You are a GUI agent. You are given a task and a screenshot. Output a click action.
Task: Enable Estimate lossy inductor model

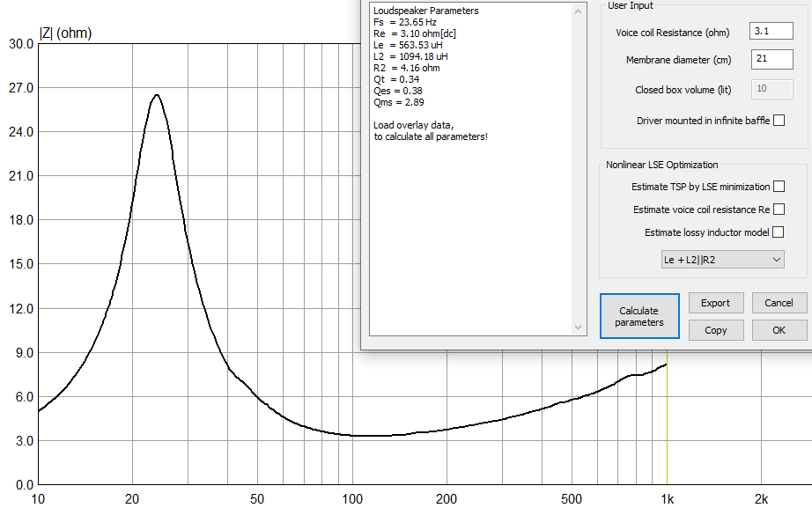[779, 232]
